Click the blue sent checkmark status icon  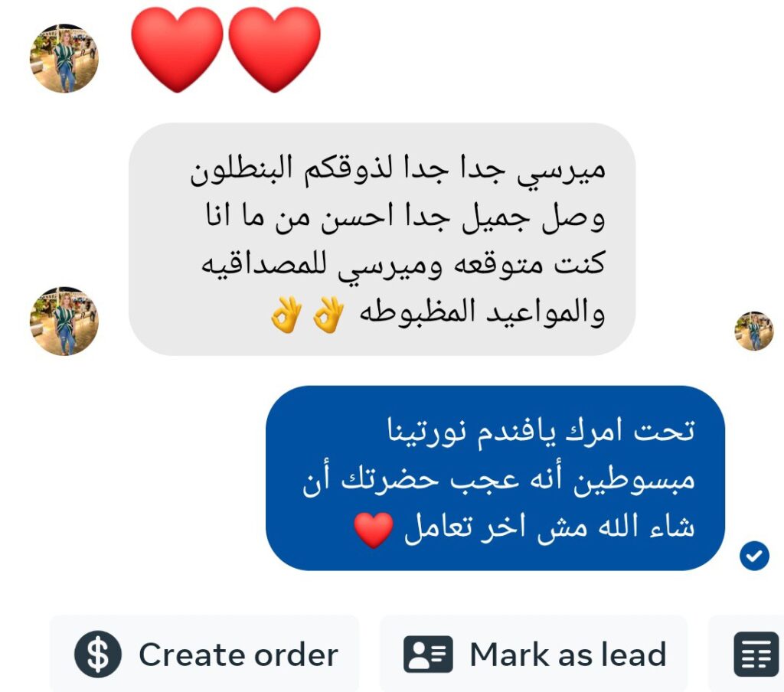[x=754, y=556]
